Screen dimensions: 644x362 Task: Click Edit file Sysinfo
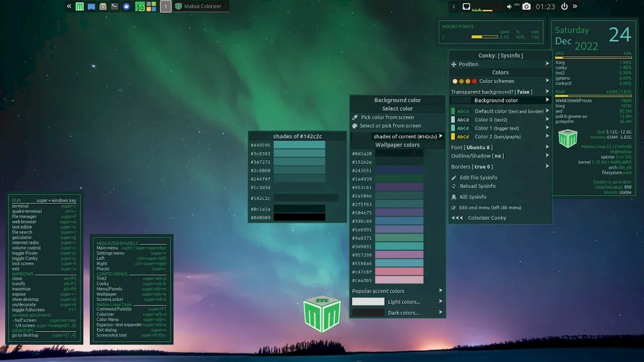point(478,178)
